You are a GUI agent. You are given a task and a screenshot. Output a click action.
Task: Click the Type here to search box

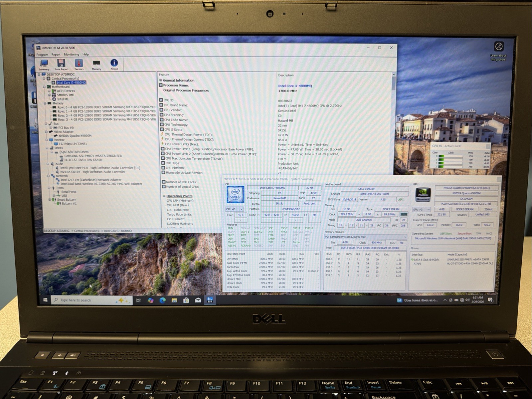[x=92, y=300]
